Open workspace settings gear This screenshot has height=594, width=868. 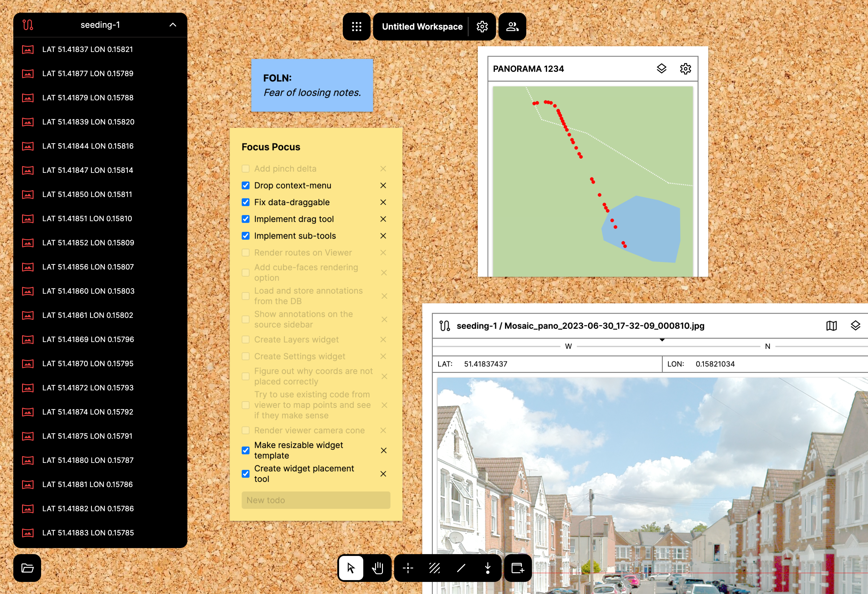482,27
